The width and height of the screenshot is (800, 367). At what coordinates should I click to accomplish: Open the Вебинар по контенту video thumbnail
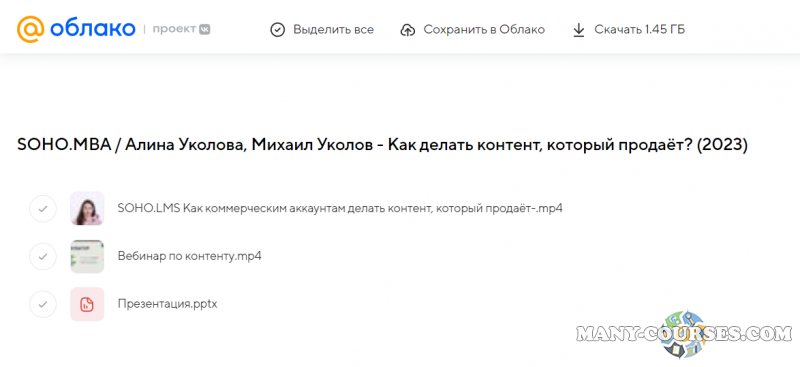(x=87, y=256)
